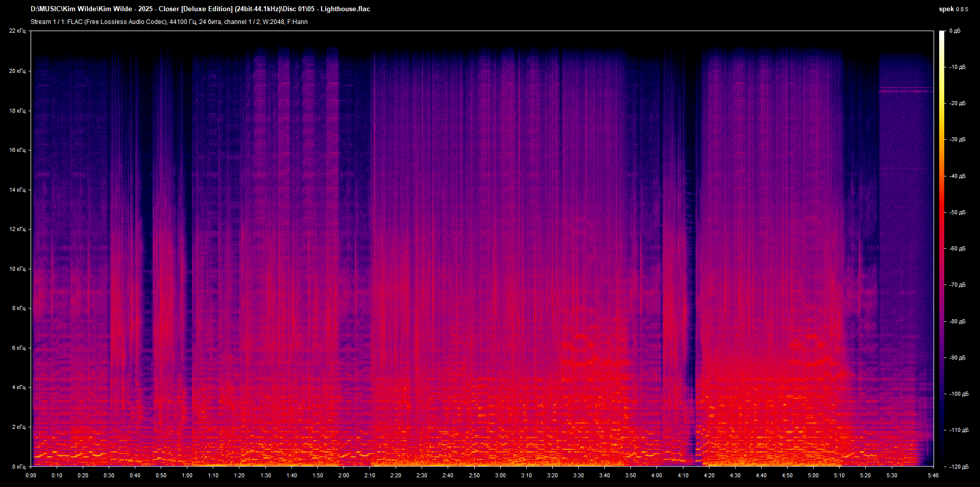Click the file path title text
The width and height of the screenshot is (980, 487).
click(200, 9)
